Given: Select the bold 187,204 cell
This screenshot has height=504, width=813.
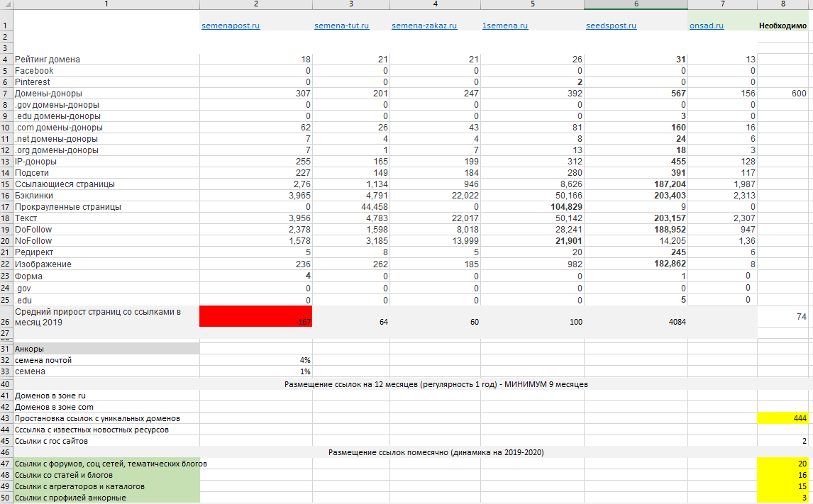Looking at the screenshot, I should pos(636,184).
